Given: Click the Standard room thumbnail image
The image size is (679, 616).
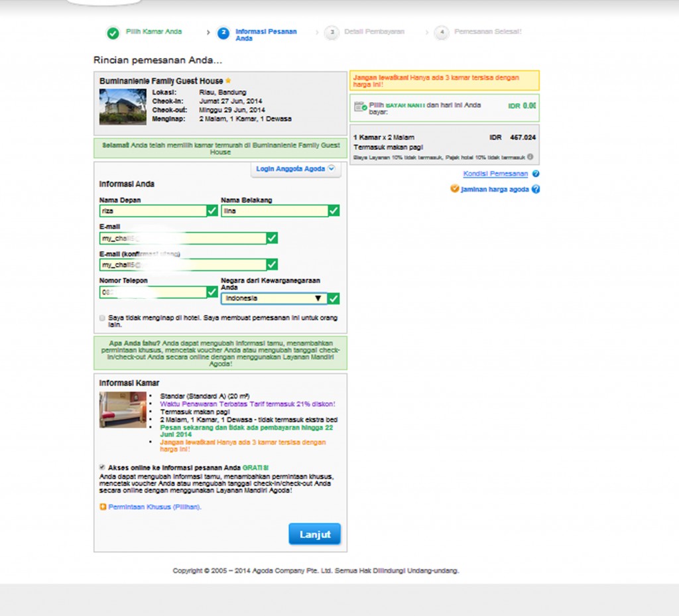Looking at the screenshot, I should 123,409.
